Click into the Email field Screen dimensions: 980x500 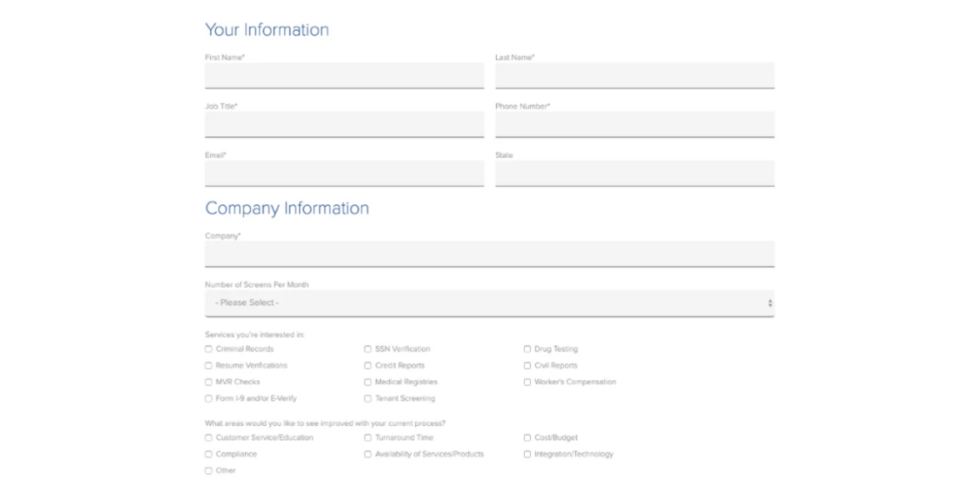[x=344, y=173]
